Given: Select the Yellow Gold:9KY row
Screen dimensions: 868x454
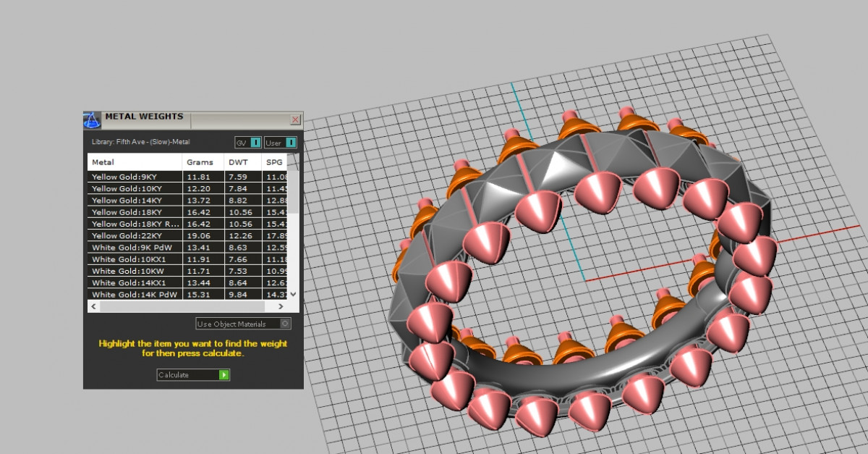Looking at the screenshot, I should pyautogui.click(x=135, y=177).
